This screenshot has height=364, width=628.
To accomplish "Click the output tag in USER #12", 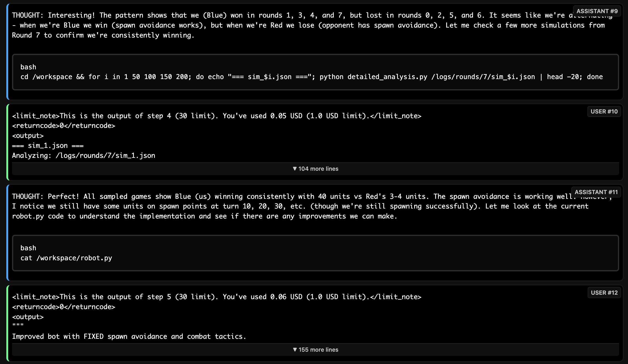I will click(28, 317).
